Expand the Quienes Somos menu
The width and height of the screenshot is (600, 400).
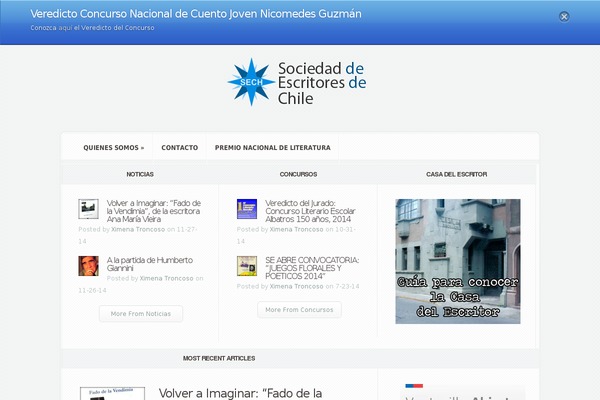(x=114, y=147)
